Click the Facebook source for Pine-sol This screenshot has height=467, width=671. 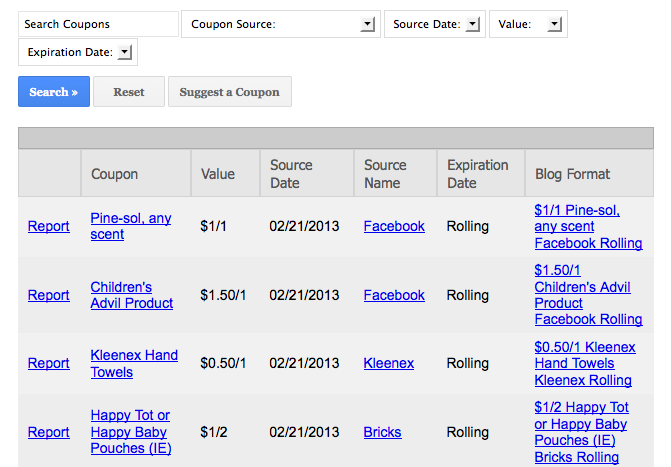click(394, 226)
